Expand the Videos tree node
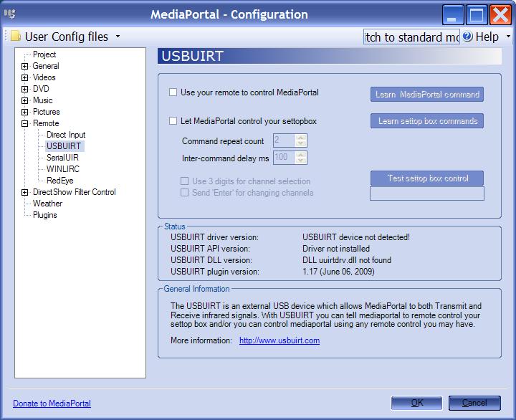516x420 pixels. (25, 77)
